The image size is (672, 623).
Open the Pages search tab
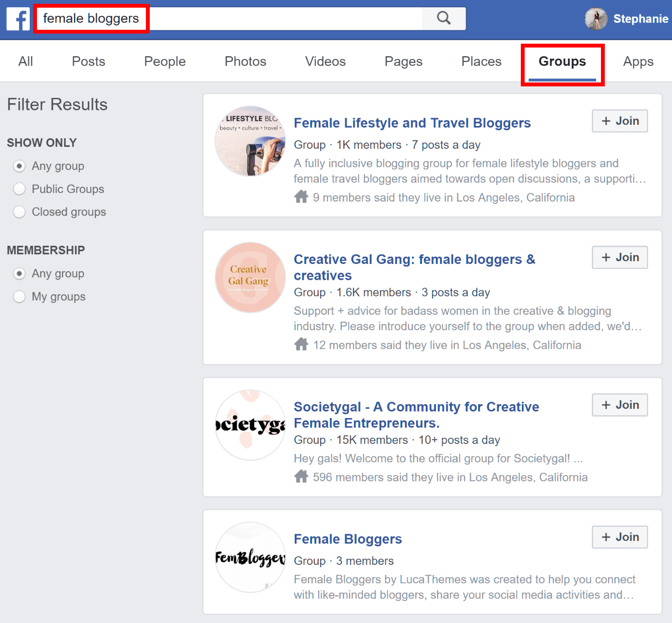pos(403,61)
